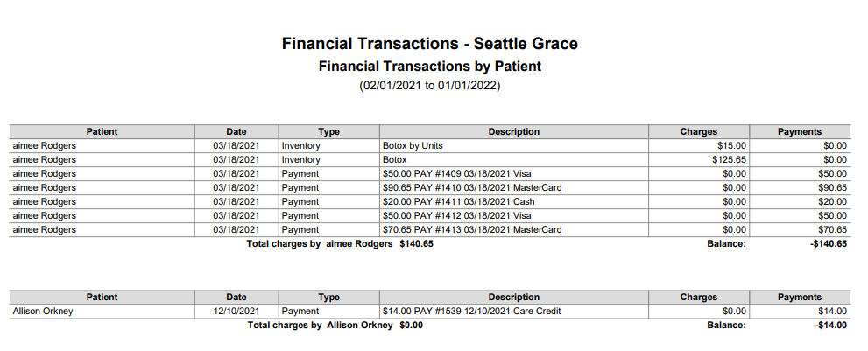Click the Patient column header in first table
The height and width of the screenshot is (351, 868).
coord(102,132)
